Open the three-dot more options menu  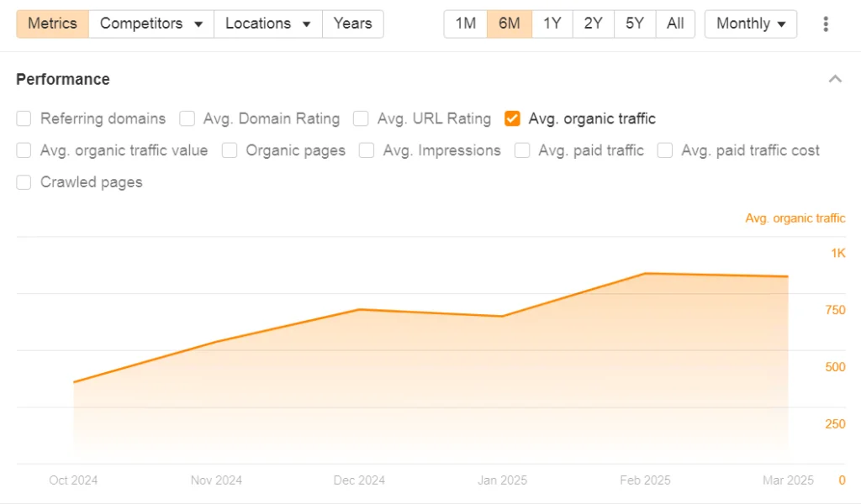point(826,24)
